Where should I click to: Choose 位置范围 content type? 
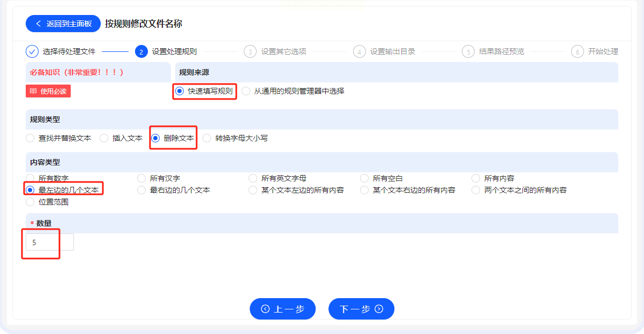pos(47,202)
